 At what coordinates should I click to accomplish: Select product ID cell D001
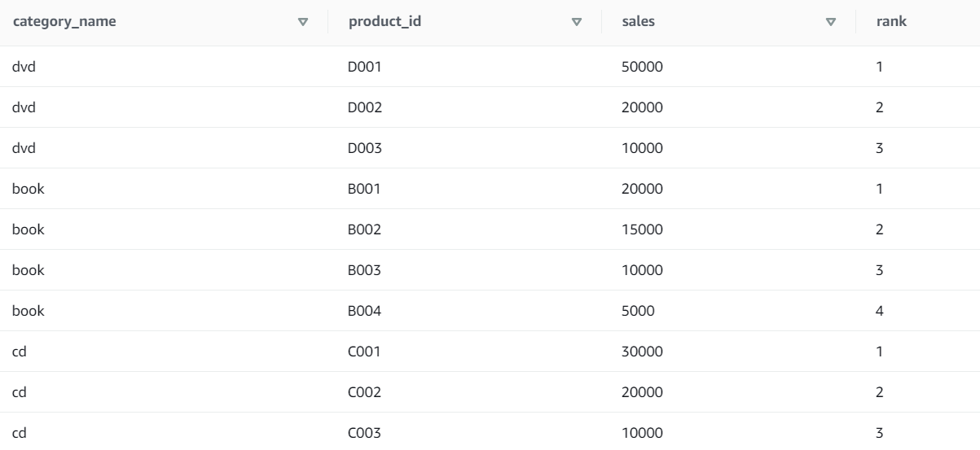coord(365,67)
